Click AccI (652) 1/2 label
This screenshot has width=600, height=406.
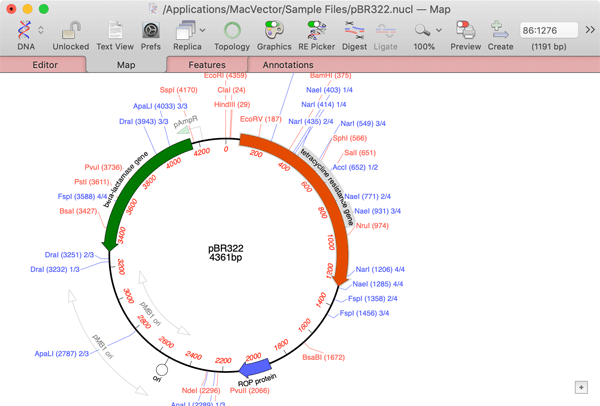[355, 167]
